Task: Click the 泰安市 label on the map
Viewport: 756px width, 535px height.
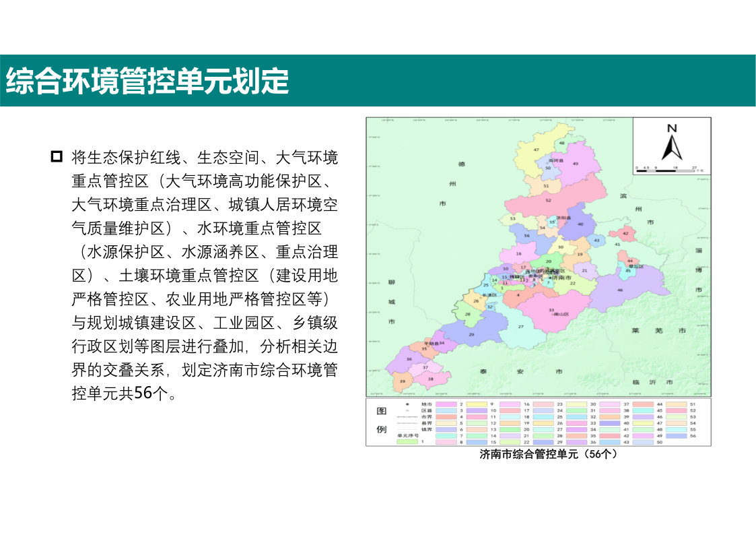Action: tap(520, 371)
